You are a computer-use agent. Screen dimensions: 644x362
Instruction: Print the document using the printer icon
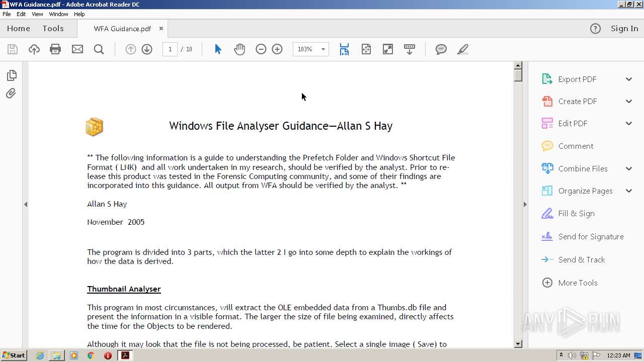tap(55, 49)
